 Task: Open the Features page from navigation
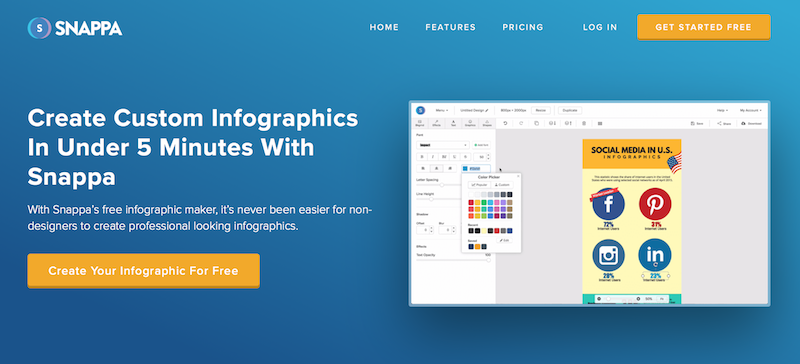451,28
